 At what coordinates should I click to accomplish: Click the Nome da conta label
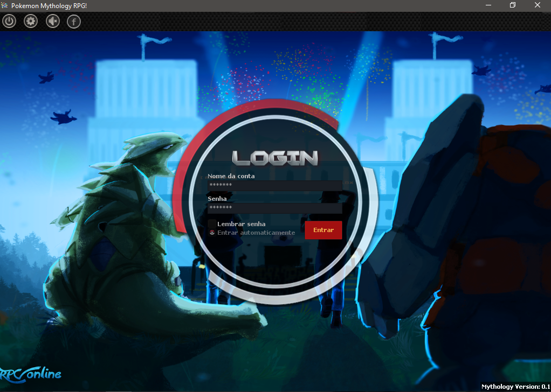231,176
